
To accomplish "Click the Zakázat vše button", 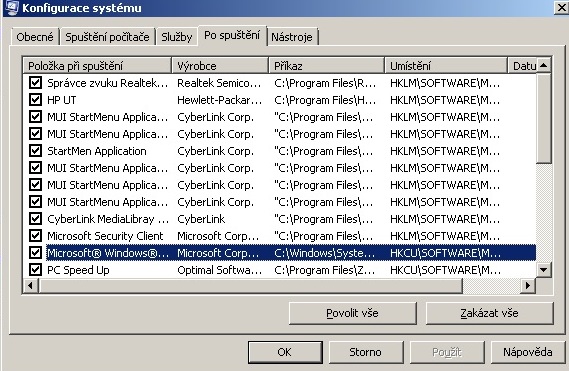I will (x=489, y=313).
